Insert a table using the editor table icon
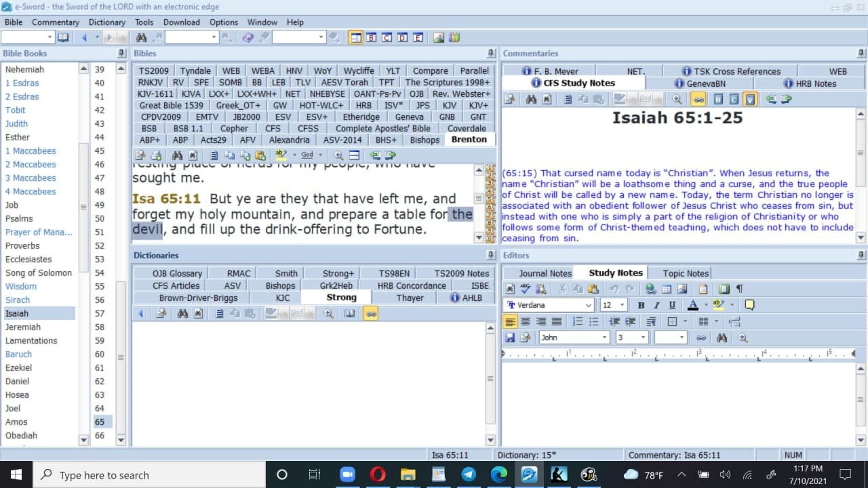Screen dimensions: 868x488 [x=666, y=289]
